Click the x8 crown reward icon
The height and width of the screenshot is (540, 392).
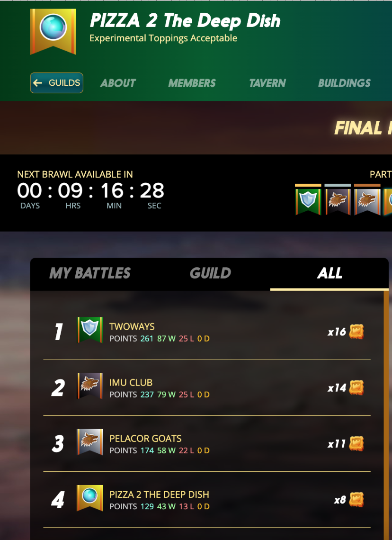pyautogui.click(x=356, y=500)
